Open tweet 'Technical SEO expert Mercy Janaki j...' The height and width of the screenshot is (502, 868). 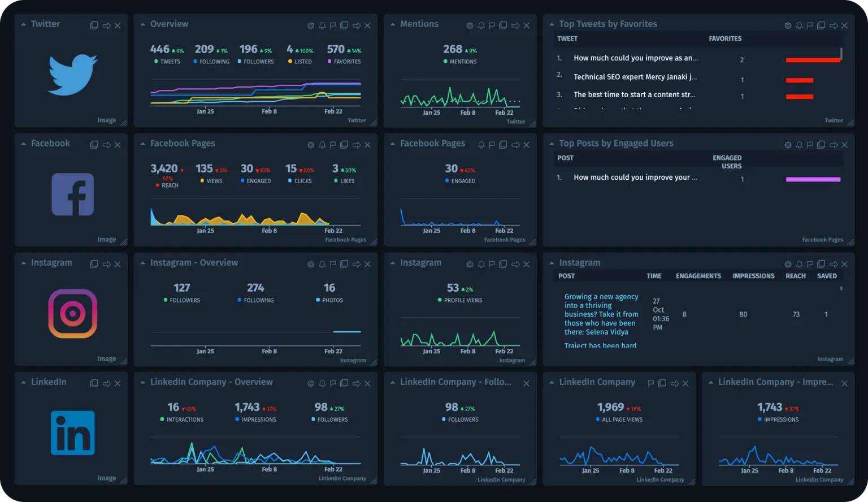pos(635,77)
